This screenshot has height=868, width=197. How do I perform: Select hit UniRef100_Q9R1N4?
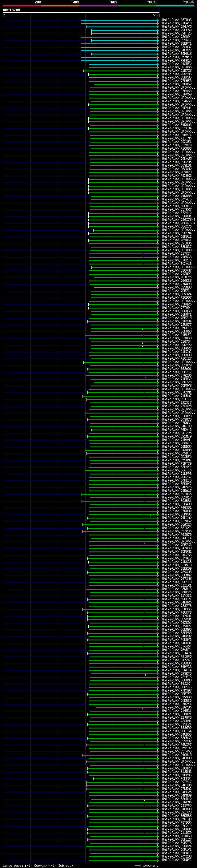[x=177, y=233]
